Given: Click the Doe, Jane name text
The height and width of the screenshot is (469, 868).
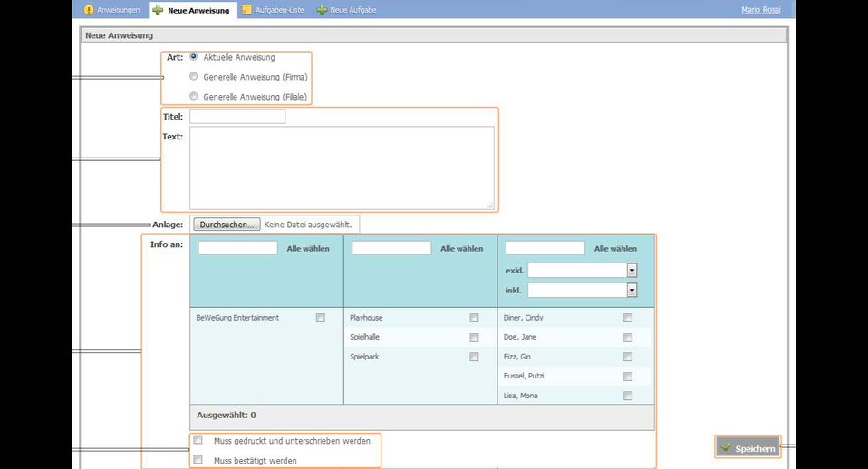Looking at the screenshot, I should [520, 337].
